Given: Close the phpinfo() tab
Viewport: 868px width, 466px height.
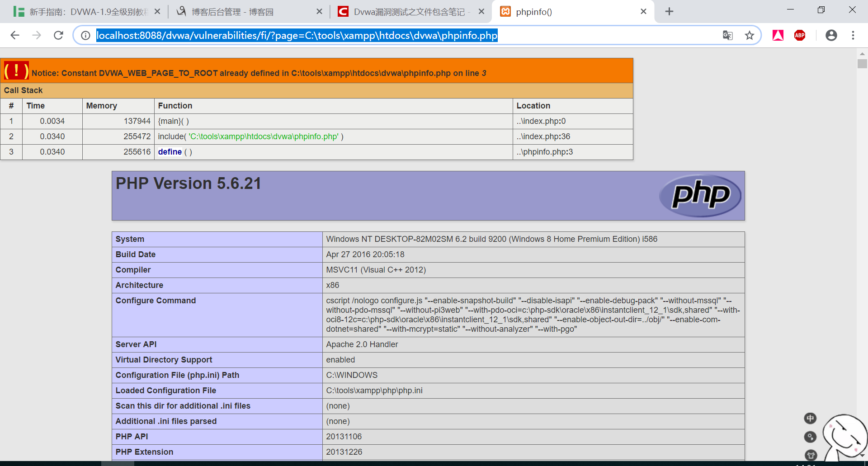Looking at the screenshot, I should [643, 11].
